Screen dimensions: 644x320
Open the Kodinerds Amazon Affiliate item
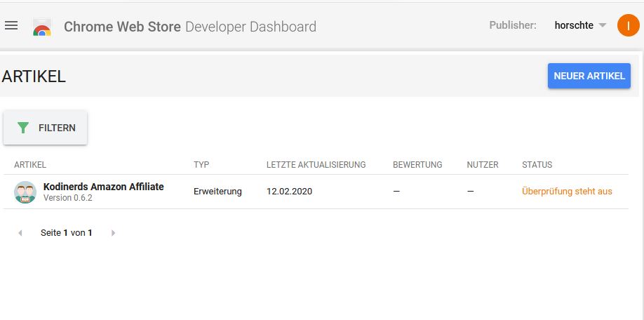(x=104, y=187)
